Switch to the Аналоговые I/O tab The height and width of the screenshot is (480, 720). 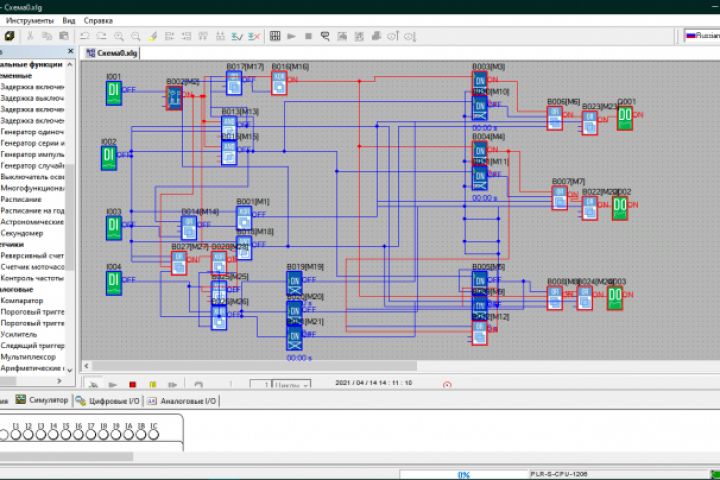pyautogui.click(x=183, y=400)
